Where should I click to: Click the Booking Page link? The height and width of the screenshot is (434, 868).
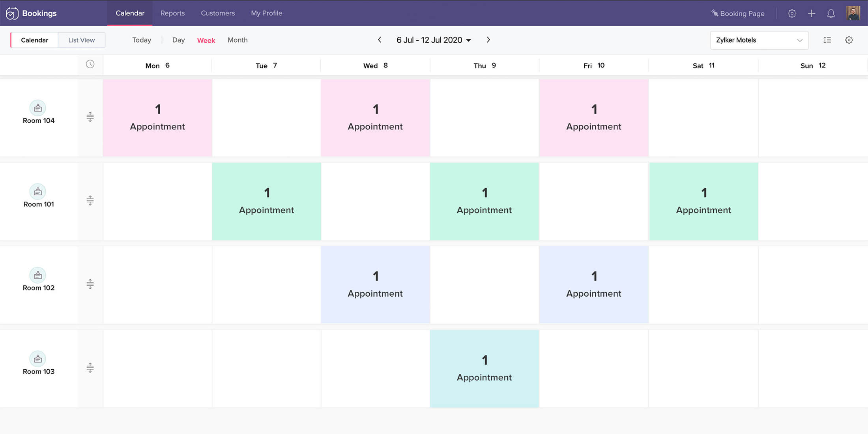click(x=738, y=13)
